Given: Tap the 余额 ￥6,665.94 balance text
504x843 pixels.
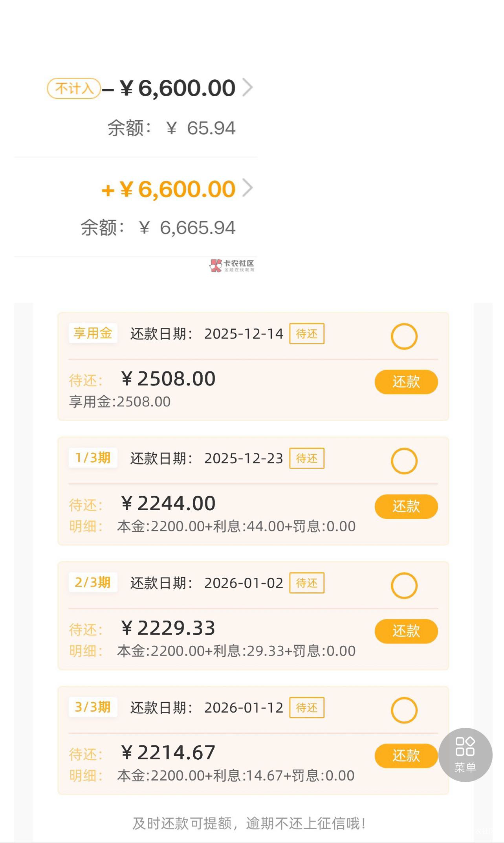Looking at the screenshot, I should point(158,228).
